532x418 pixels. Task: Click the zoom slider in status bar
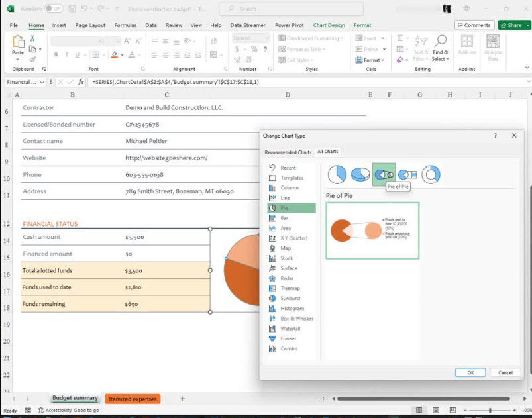(x=490, y=410)
